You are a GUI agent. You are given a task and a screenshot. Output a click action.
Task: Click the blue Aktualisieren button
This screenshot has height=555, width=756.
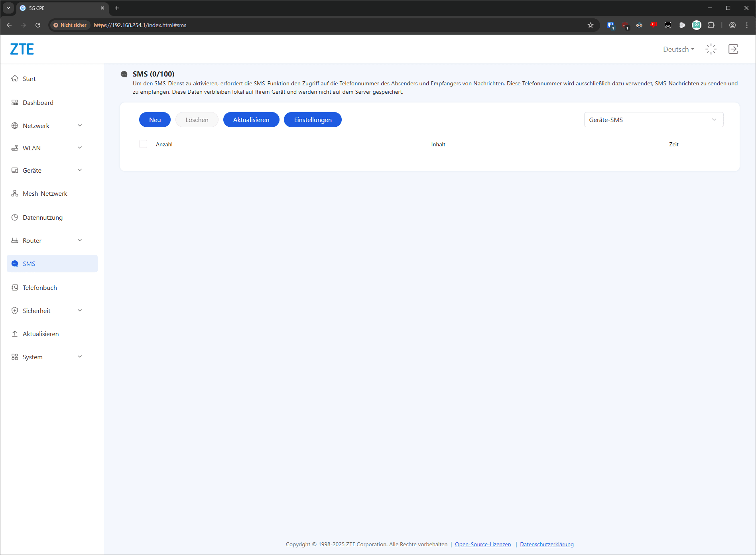[251, 120]
